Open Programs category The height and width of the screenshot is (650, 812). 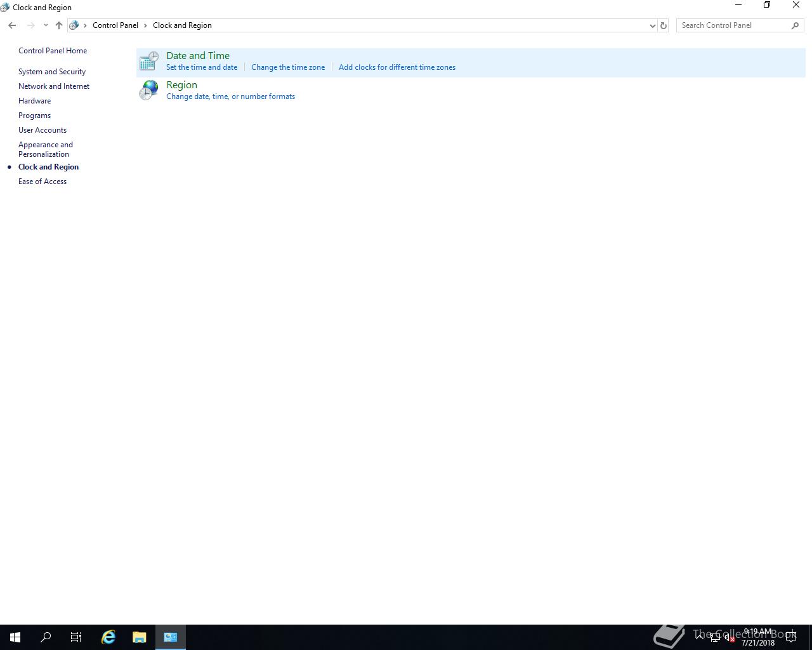pos(34,116)
